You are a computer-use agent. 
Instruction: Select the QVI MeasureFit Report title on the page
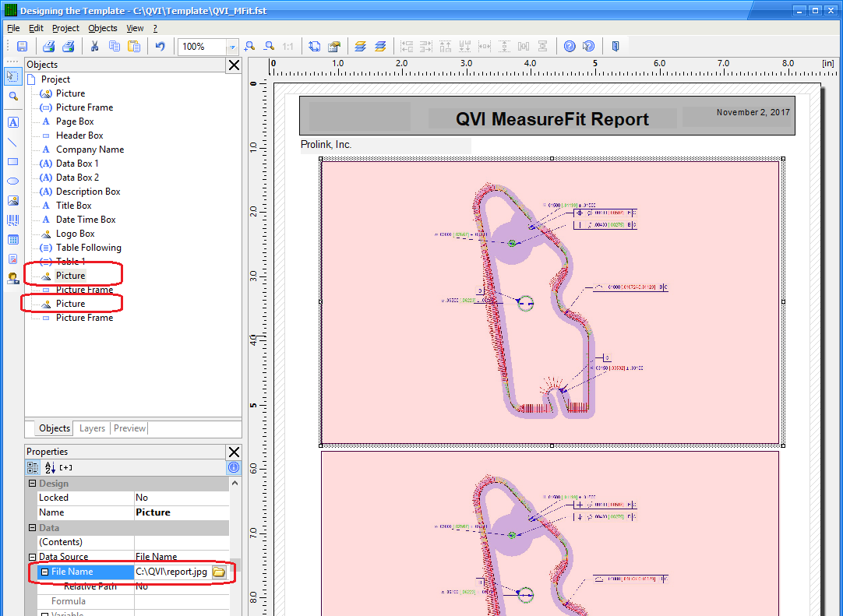pos(552,119)
